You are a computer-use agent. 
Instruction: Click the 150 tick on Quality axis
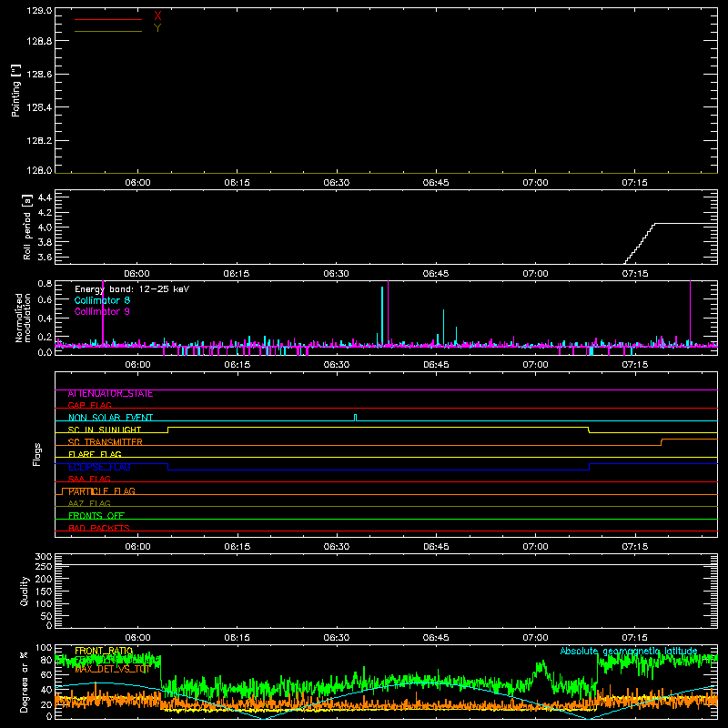[x=44, y=591]
